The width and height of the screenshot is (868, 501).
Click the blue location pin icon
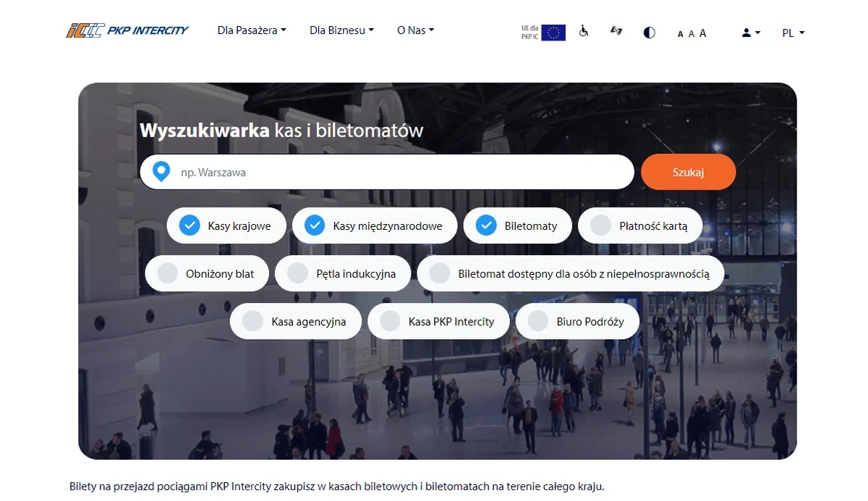pos(161,172)
